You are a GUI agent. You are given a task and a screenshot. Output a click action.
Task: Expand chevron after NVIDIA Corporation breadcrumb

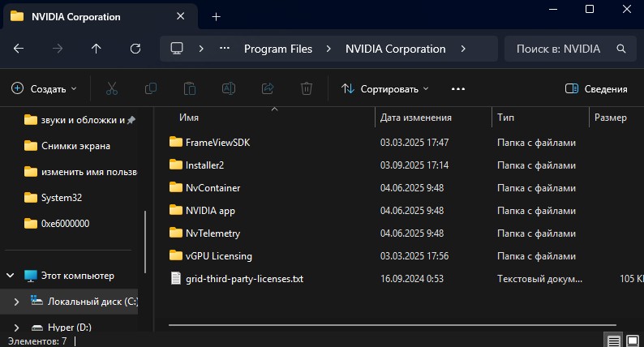click(463, 49)
